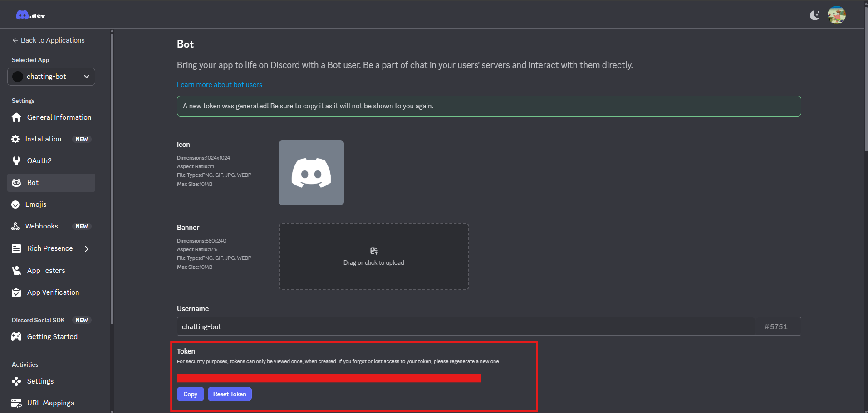Image resolution: width=868 pixels, height=413 pixels.
Task: Click the OAuth2 wrench icon
Action: pyautogui.click(x=16, y=161)
